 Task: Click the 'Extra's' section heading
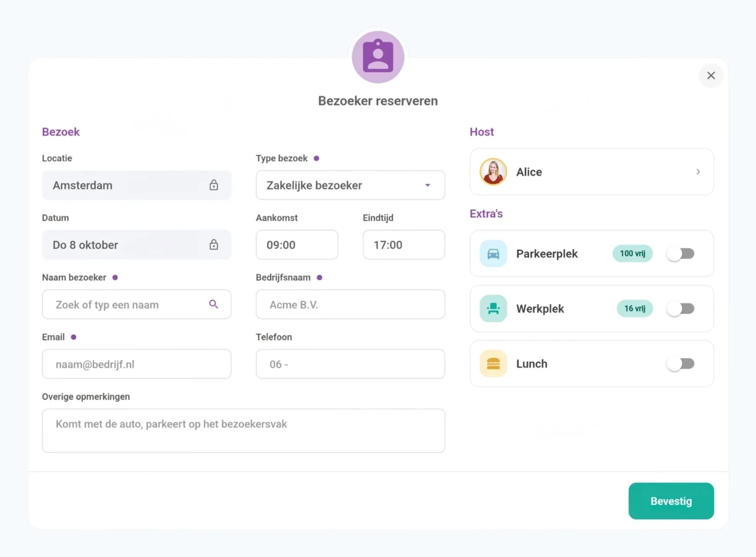[486, 213]
